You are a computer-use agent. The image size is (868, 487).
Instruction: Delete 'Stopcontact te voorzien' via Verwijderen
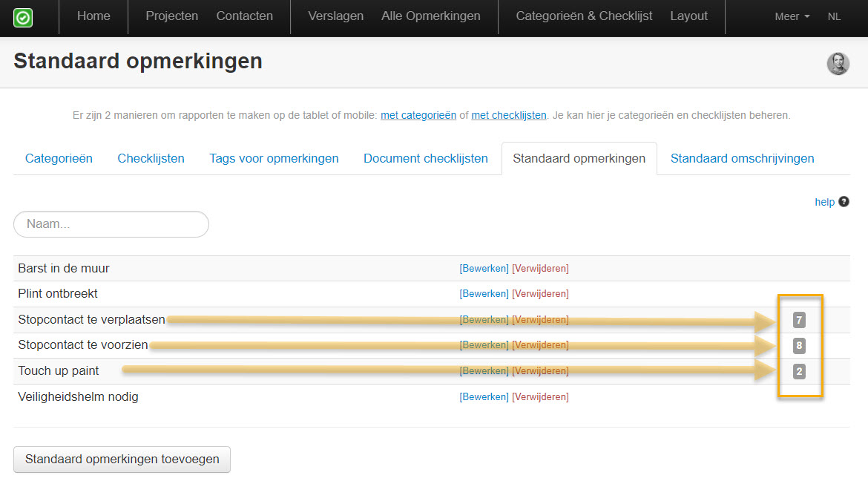click(x=540, y=344)
